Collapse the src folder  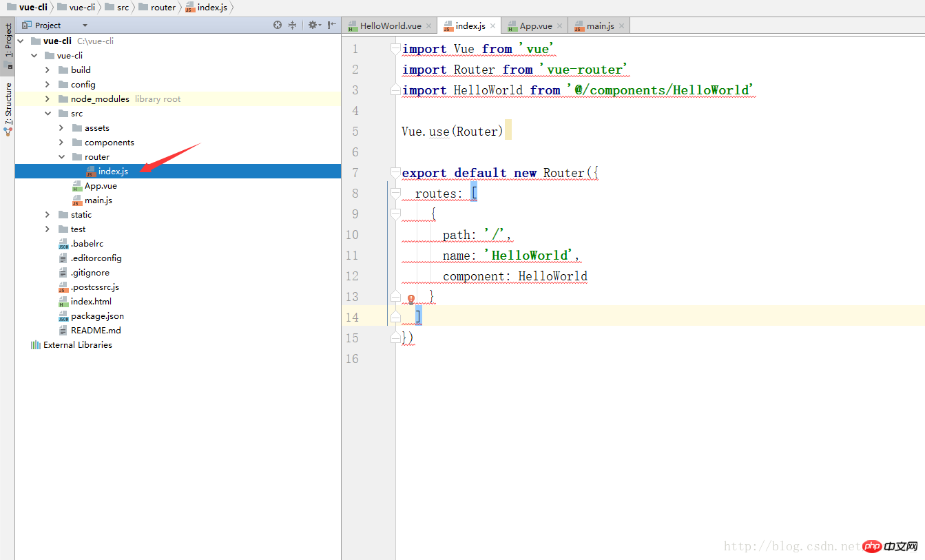point(48,113)
